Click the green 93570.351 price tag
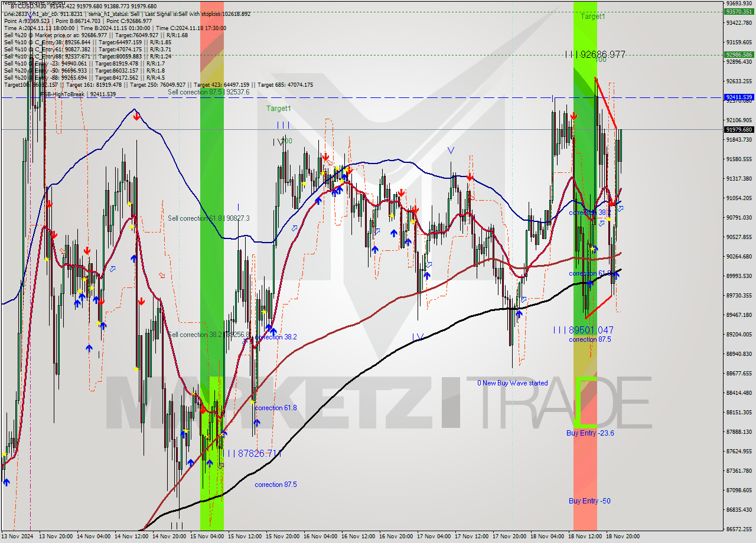 pos(739,11)
